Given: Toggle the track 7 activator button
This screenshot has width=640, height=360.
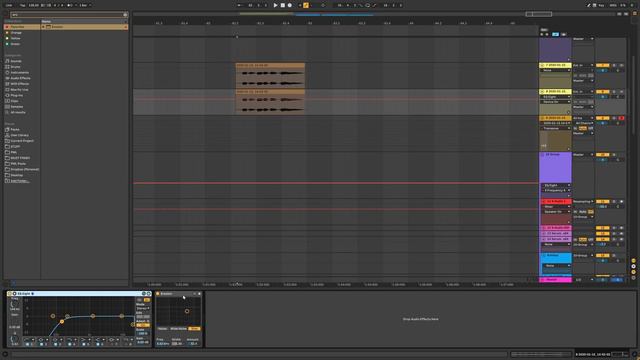Looking at the screenshot, I should 602,65.
